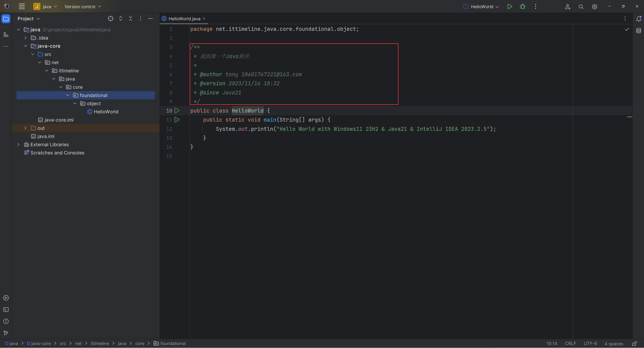Click foundational breadcrumb in navigation bar
Screen dimensions: 644x348
[170, 344]
